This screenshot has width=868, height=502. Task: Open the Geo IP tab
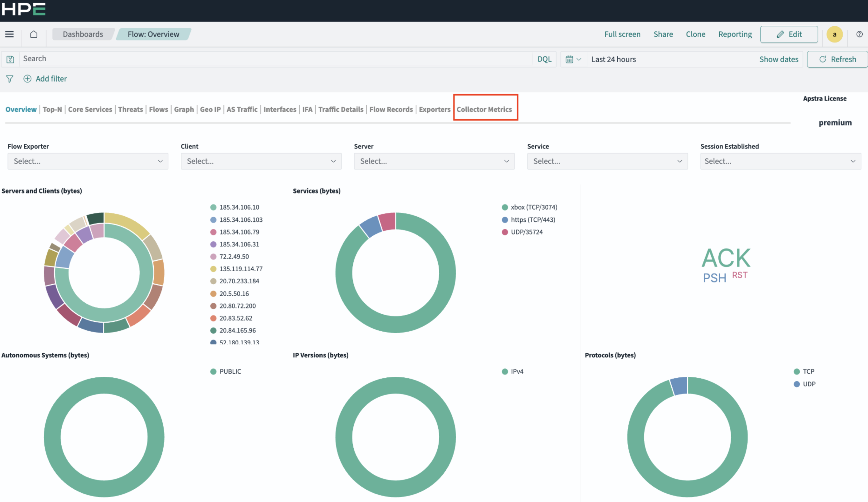click(210, 109)
